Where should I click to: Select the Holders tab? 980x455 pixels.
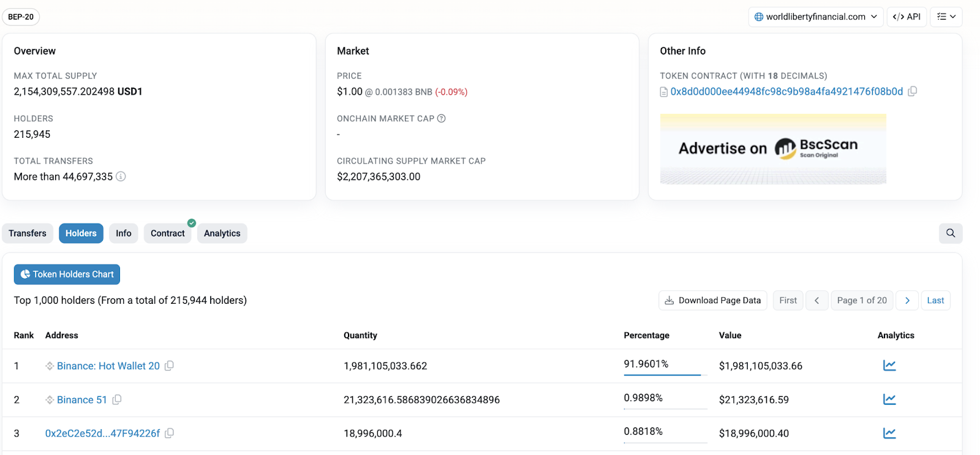(81, 233)
